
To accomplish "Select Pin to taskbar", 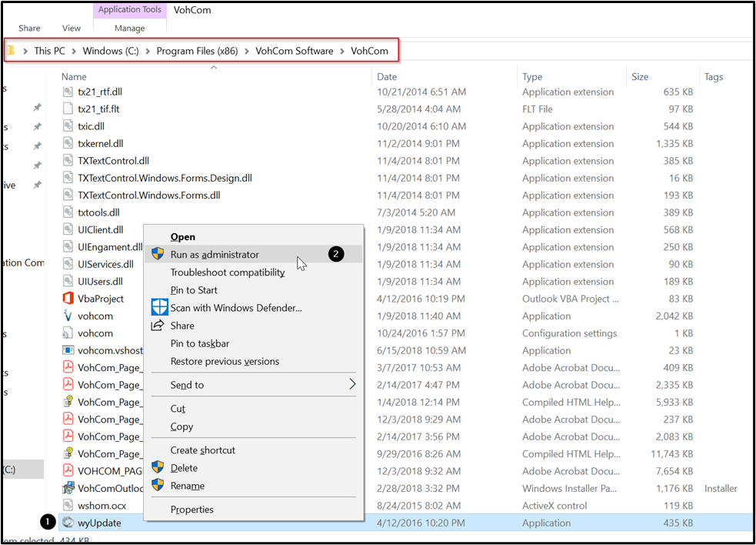I will point(253,343).
